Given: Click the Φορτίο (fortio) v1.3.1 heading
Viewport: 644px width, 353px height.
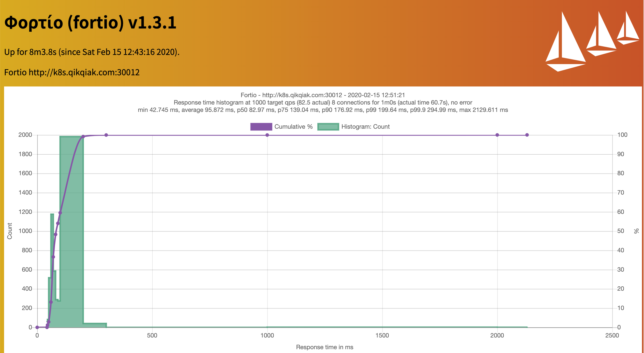Looking at the screenshot, I should point(90,23).
